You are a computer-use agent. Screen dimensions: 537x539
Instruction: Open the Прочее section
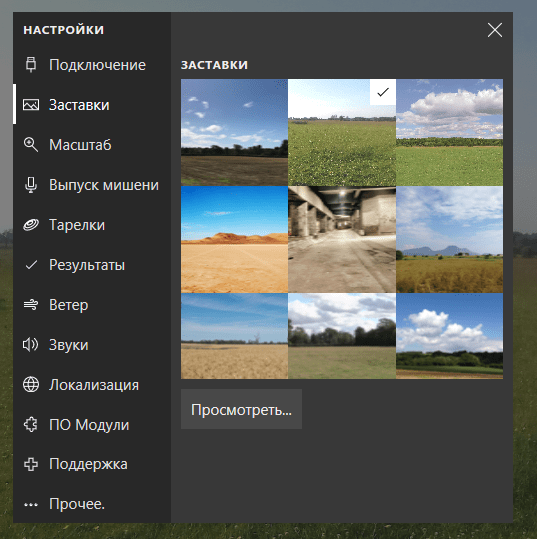[92, 504]
